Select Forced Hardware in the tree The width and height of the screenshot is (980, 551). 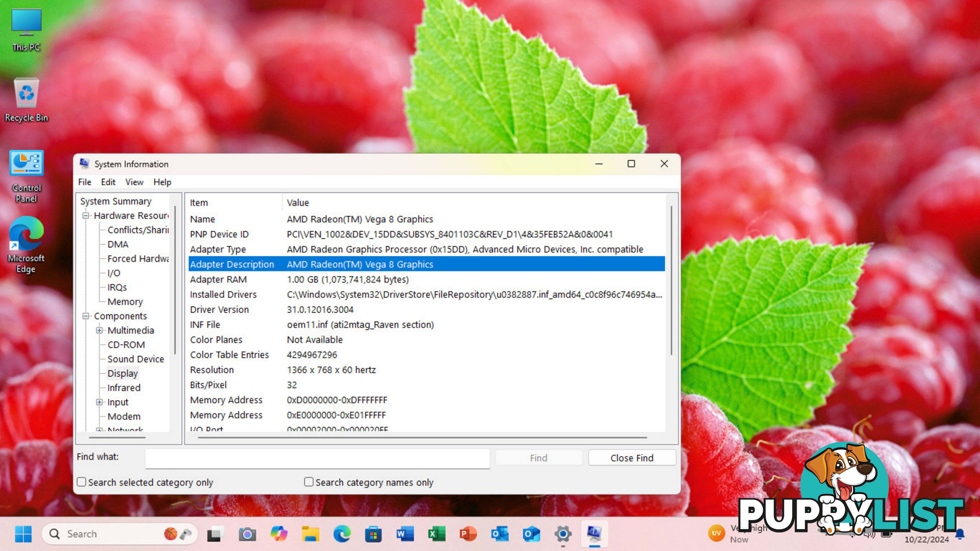point(138,259)
